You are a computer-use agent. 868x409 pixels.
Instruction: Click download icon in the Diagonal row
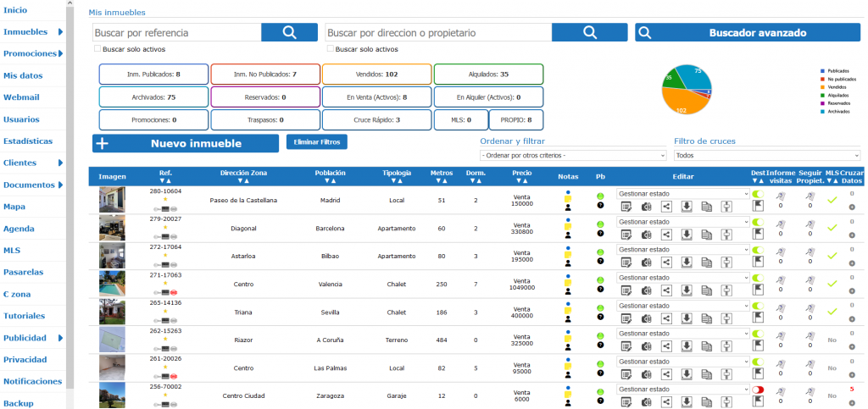click(687, 234)
